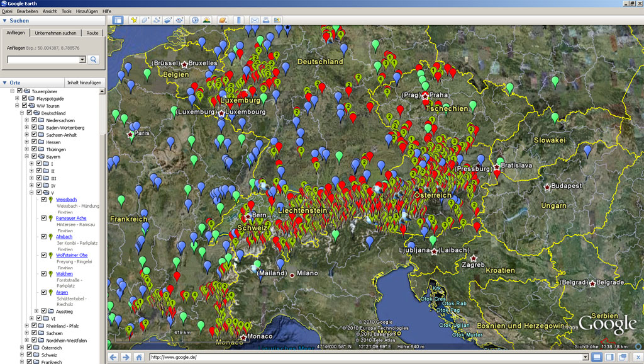Toggle the sidebar visibility toolbar button
This screenshot has height=364, width=644.
[118, 20]
